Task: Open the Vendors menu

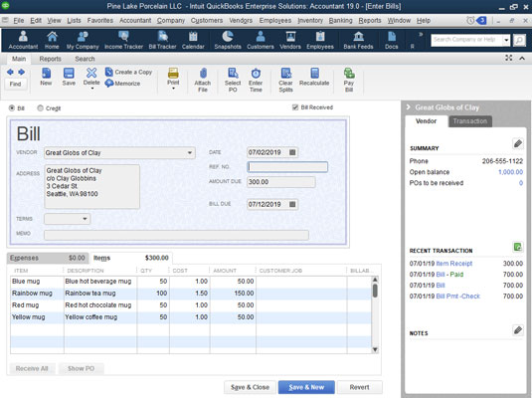Action: (241, 20)
